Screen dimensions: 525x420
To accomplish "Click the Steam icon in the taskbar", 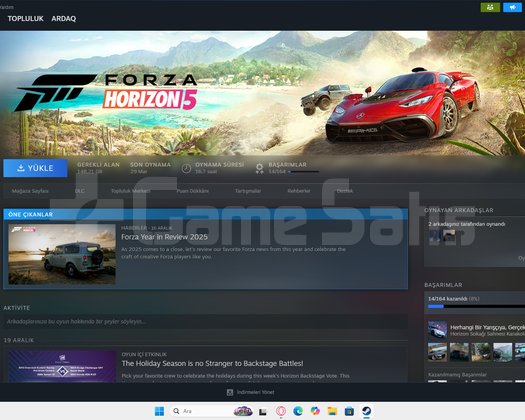I will [x=367, y=411].
